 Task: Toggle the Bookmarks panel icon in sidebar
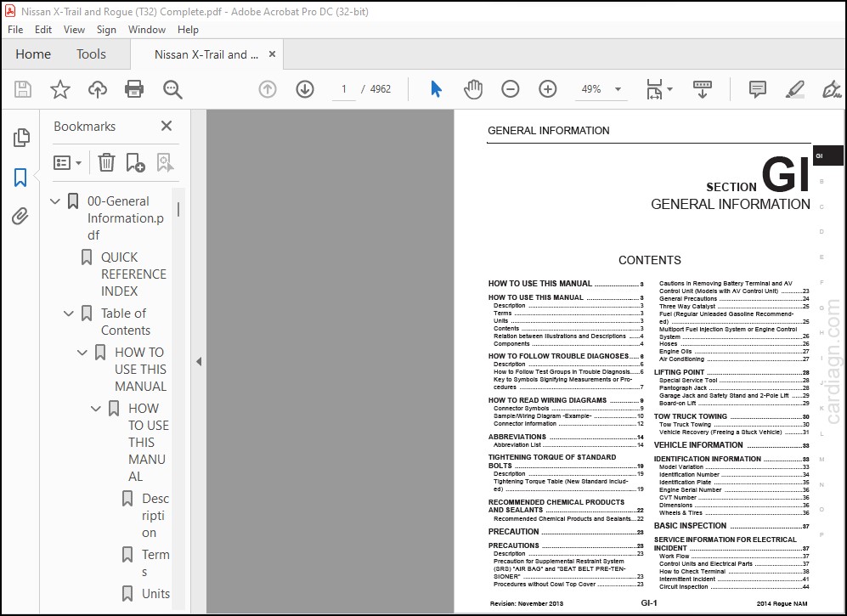(x=20, y=178)
